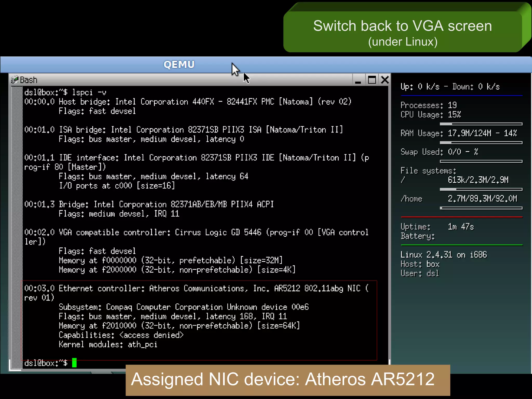Click 'Subsystem: Compaq Computer Corporation' line
The image size is (532, 399).
coord(184,307)
